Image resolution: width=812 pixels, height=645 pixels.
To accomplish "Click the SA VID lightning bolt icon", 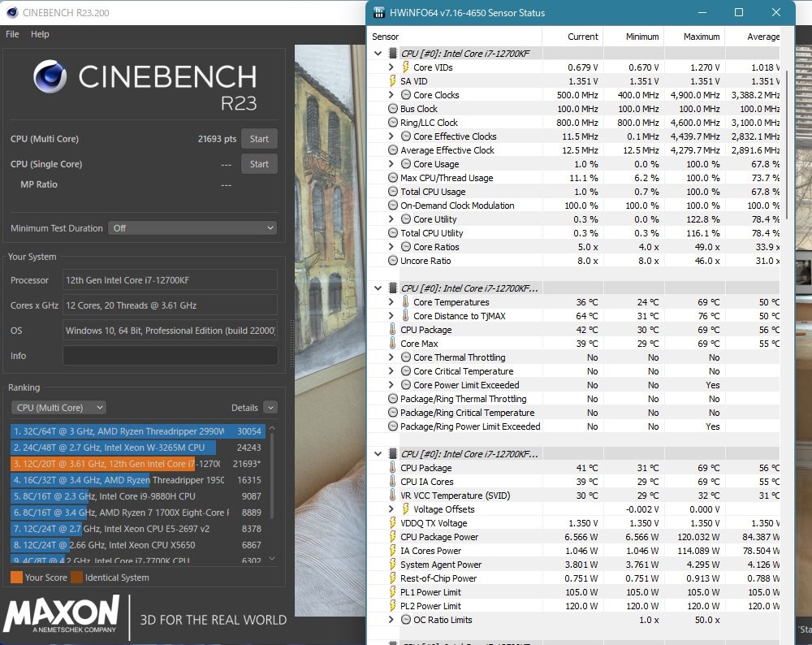I will click(393, 80).
